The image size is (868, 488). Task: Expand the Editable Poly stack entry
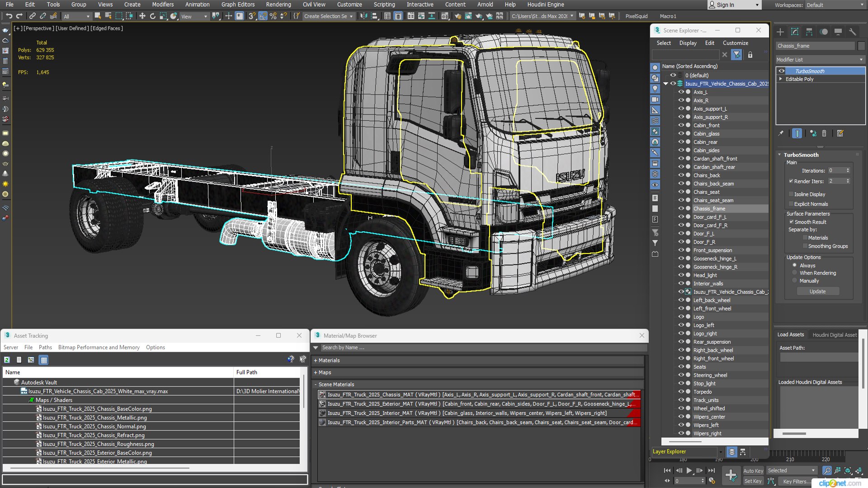coord(781,79)
